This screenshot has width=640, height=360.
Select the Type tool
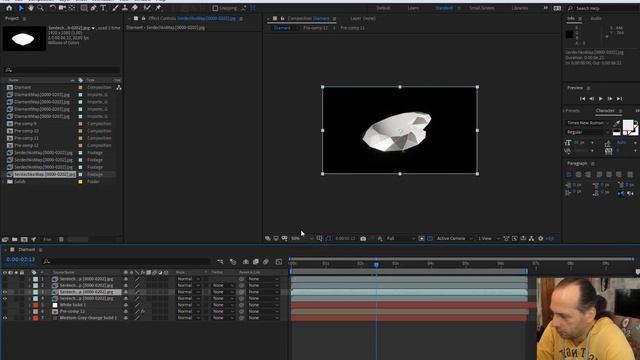tap(103, 8)
